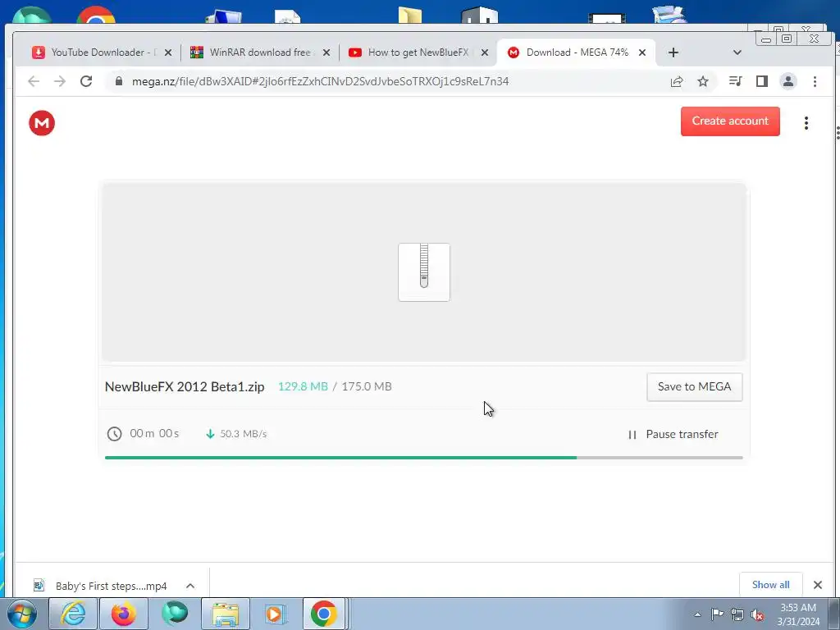Click the mega.nz address bar
The height and width of the screenshot is (630, 840).
pos(321,81)
